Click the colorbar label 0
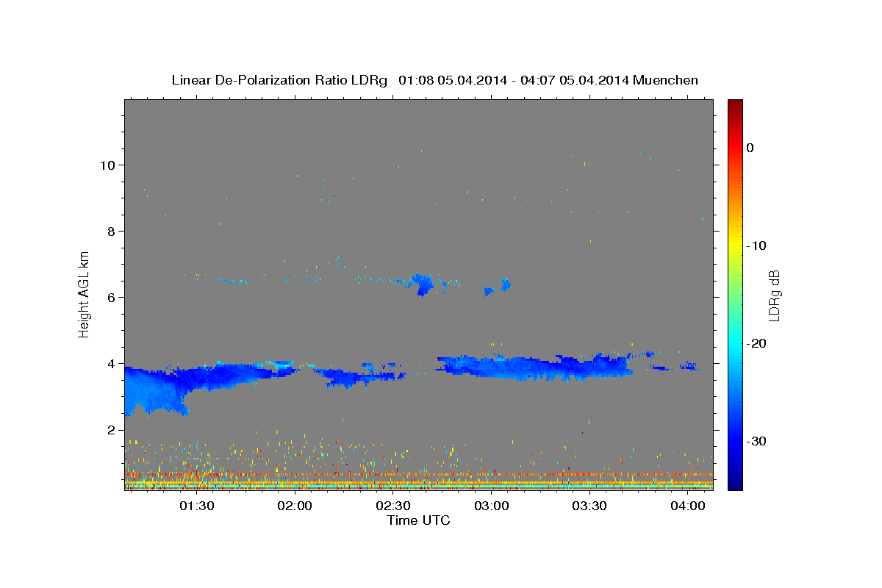Screen dimensions: 882x588 pos(750,148)
